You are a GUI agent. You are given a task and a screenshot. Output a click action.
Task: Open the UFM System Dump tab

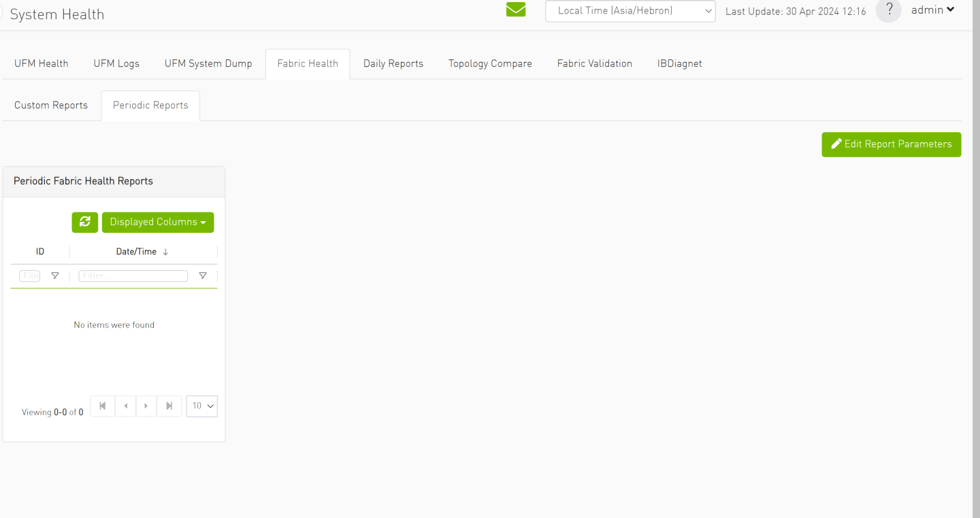208,63
